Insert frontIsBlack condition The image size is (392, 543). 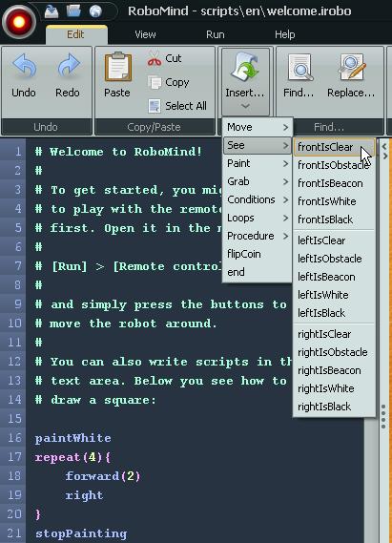coord(334,219)
